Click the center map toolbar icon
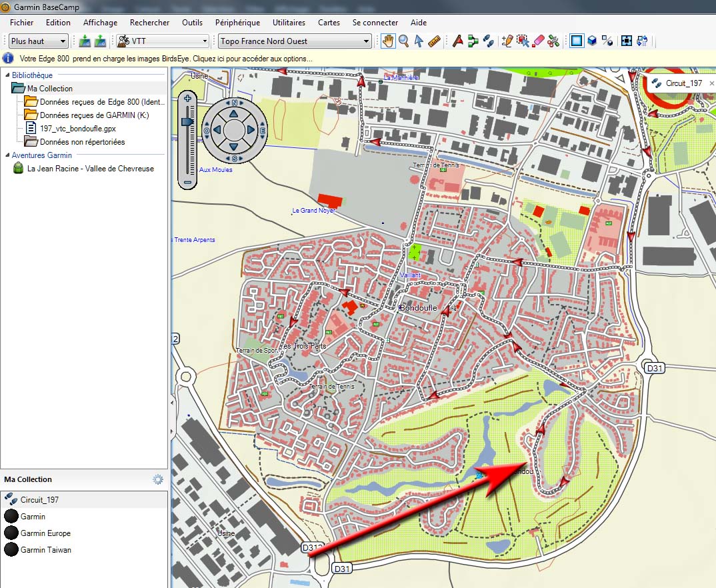Viewport: 716px width, 588px height. (x=627, y=41)
